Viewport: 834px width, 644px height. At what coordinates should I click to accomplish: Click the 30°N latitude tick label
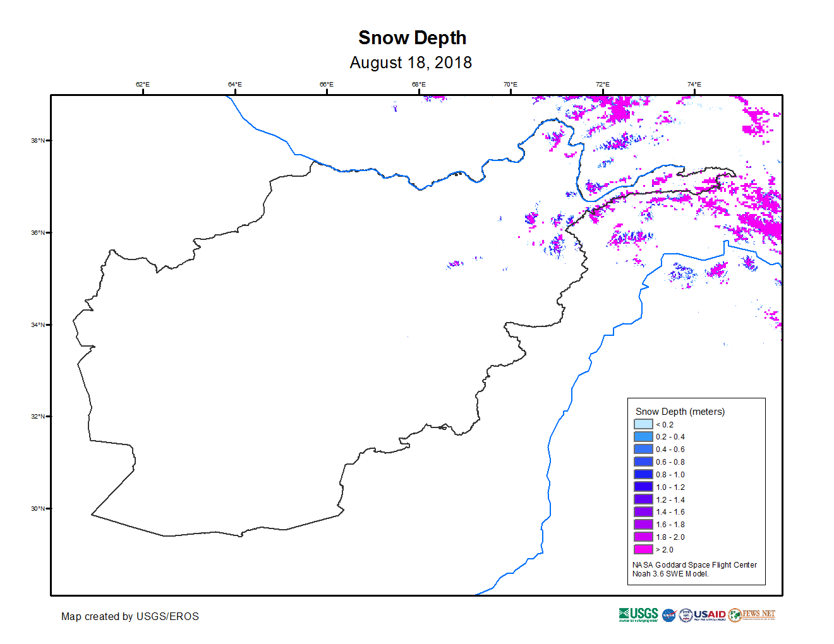point(37,508)
